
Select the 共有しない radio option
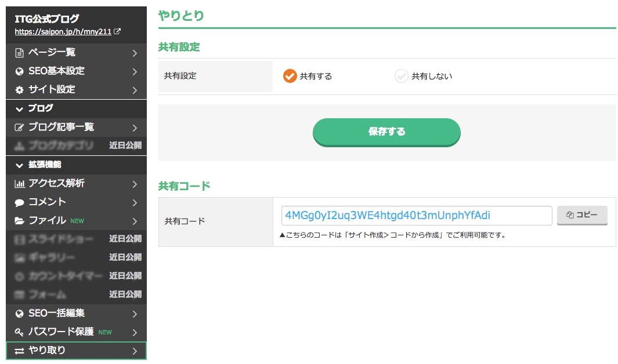[402, 76]
